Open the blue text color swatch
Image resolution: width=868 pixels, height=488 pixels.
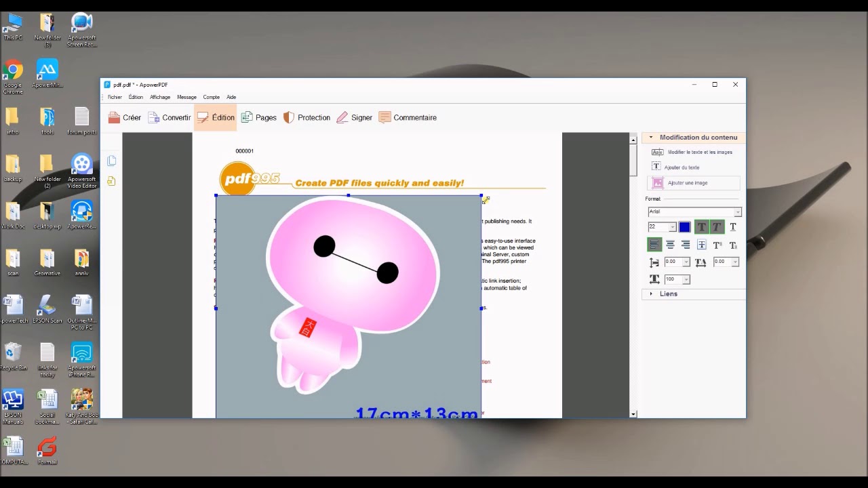coord(684,227)
